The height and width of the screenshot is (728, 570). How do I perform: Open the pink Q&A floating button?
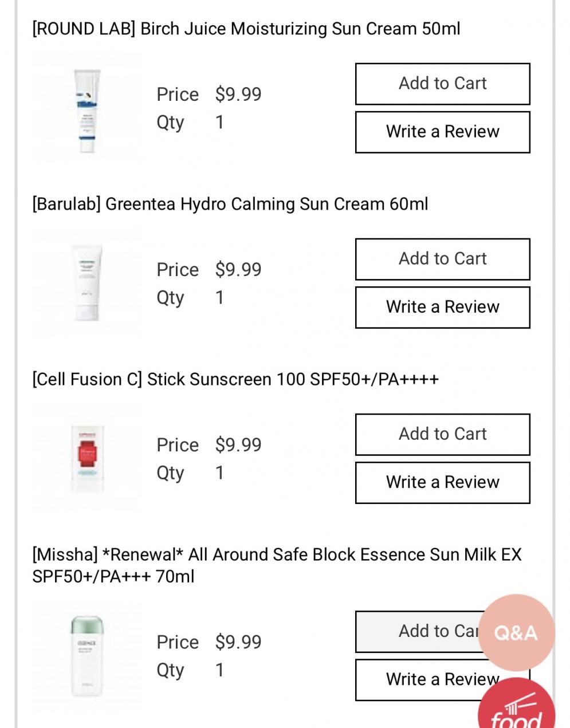516,632
